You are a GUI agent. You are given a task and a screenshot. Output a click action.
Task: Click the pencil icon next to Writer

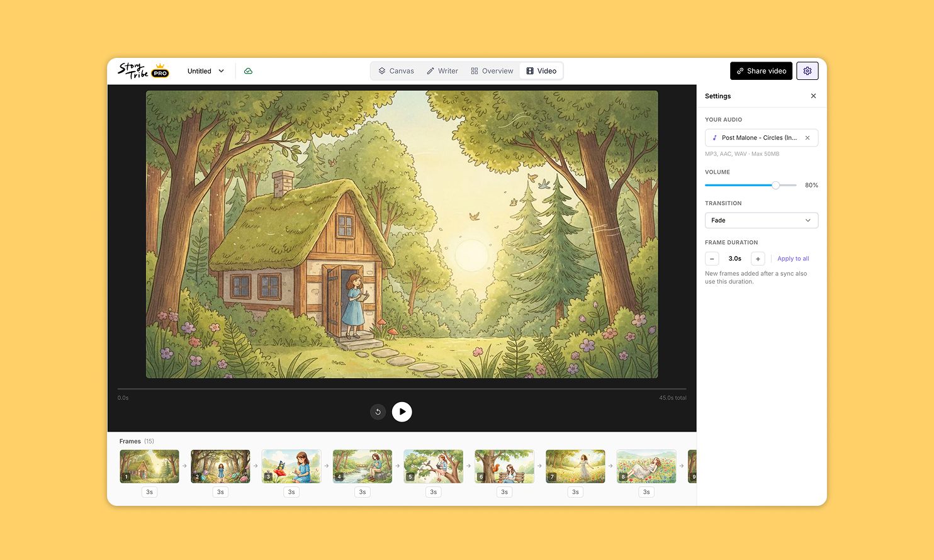(x=430, y=70)
